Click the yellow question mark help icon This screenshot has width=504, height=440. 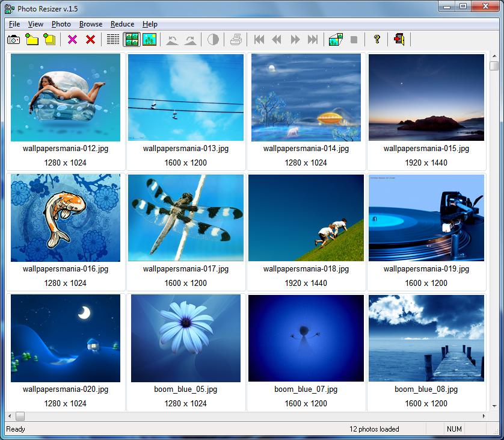[x=377, y=40]
